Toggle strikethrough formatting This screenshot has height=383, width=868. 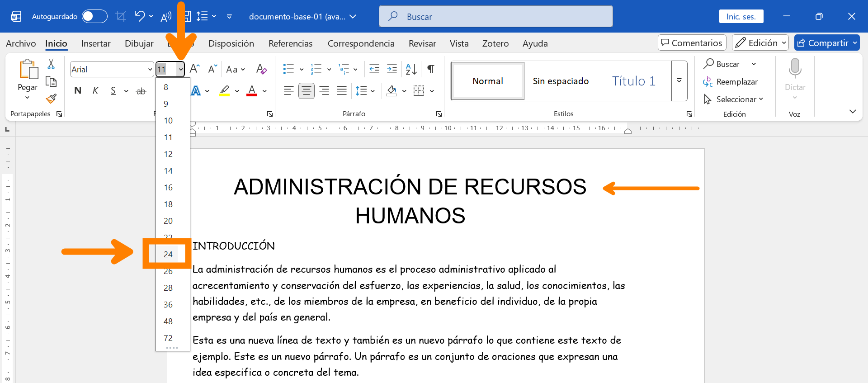click(x=141, y=91)
